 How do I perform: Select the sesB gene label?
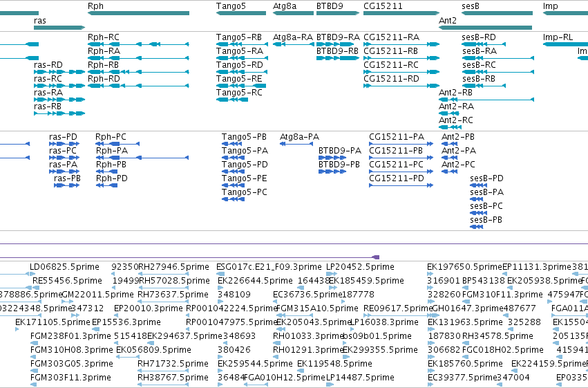coord(471,6)
